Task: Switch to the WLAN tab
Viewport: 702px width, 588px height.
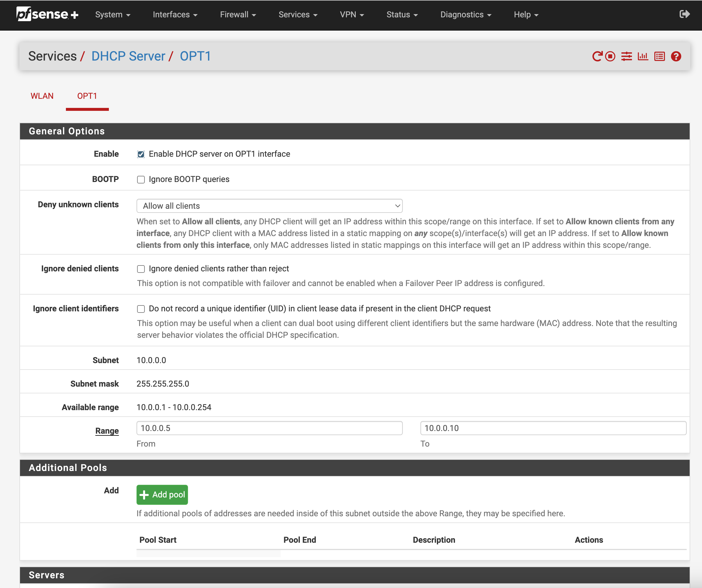Action: [42, 96]
